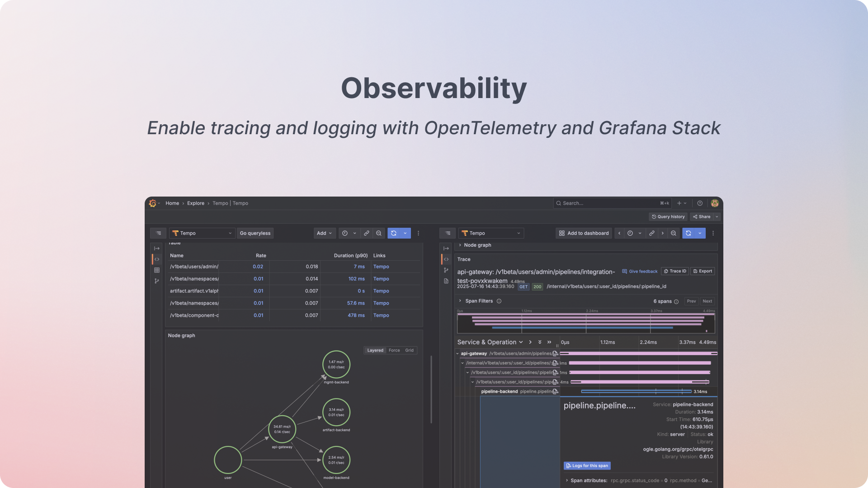
Task: Open time picker clock in right pane
Action: (x=630, y=233)
